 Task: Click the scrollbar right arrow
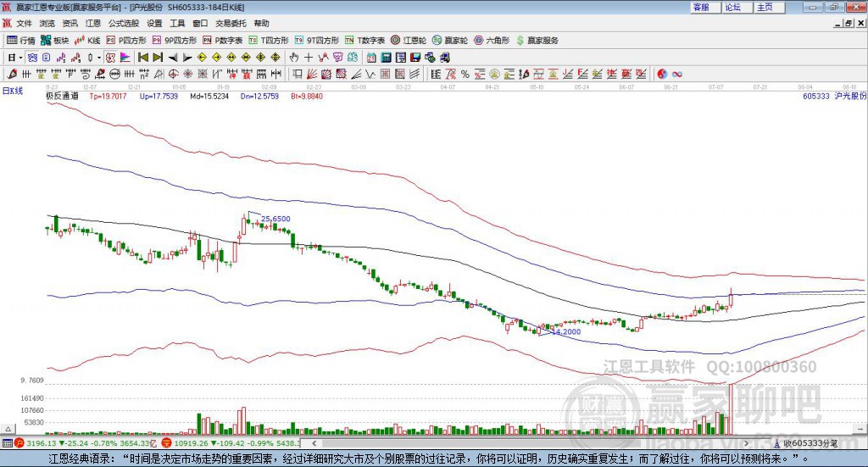tap(746, 443)
